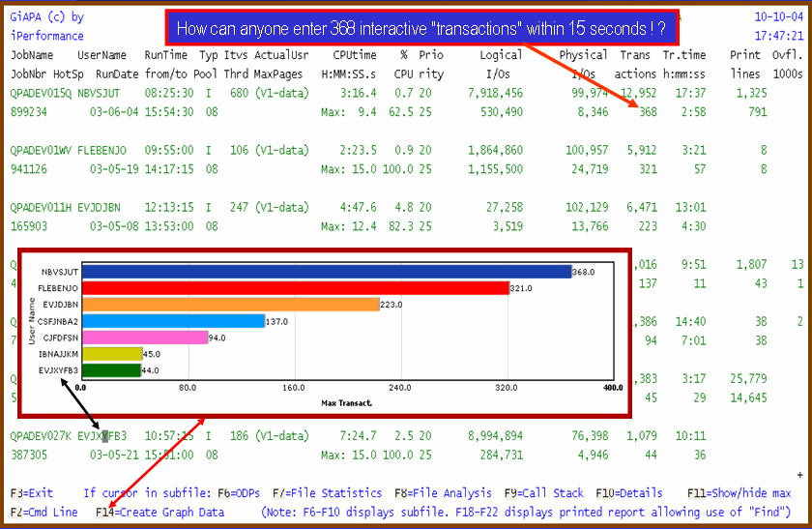Click the 368 max transactions value
This screenshot has height=529, width=812.
647,112
